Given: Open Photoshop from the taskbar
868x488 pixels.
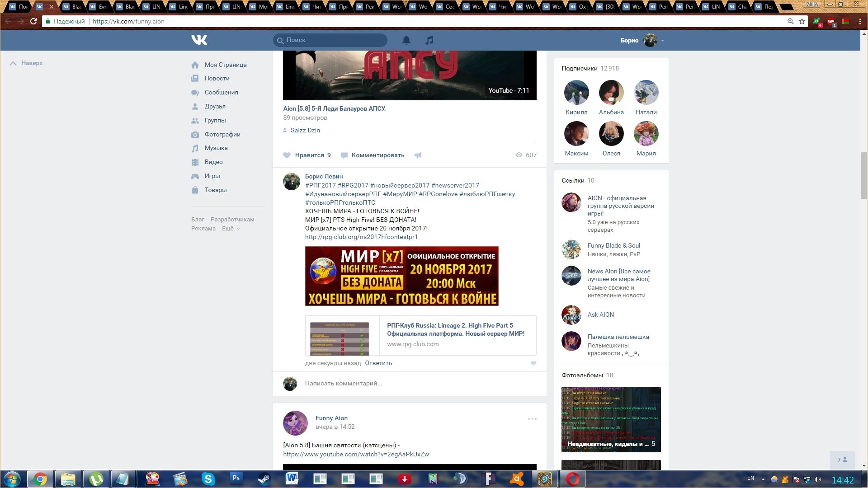Looking at the screenshot, I should pos(236,479).
